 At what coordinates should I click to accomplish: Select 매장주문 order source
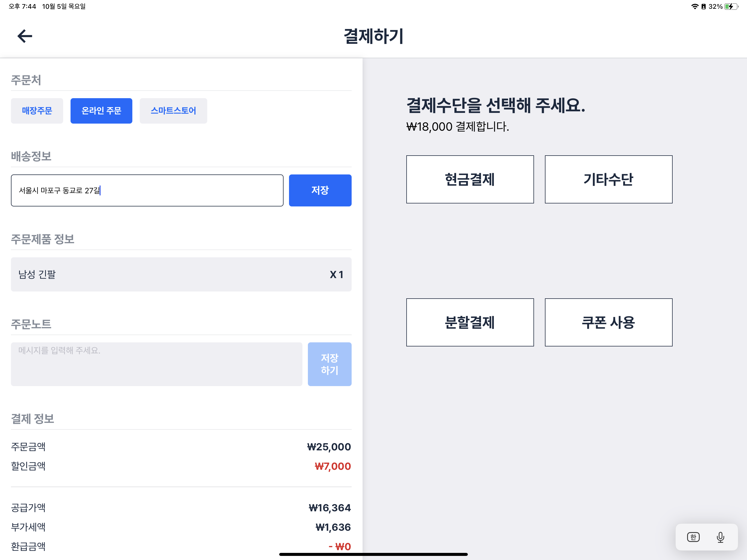[x=37, y=111]
